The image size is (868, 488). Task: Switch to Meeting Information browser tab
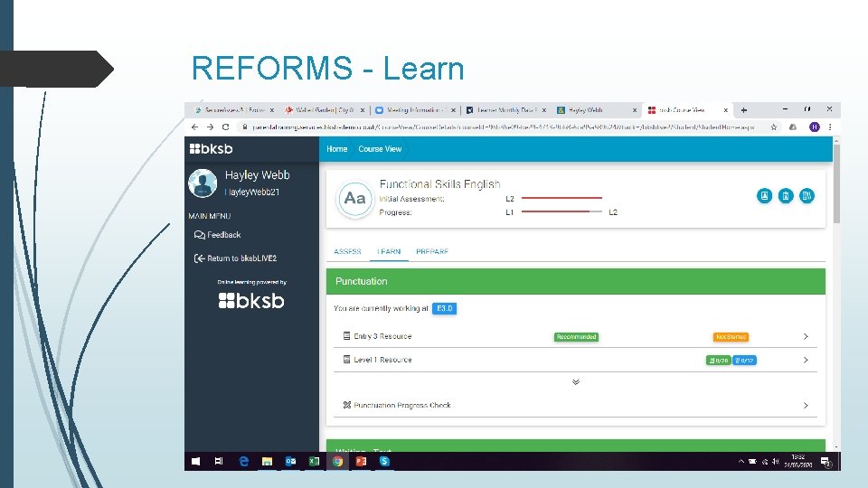[x=414, y=110]
